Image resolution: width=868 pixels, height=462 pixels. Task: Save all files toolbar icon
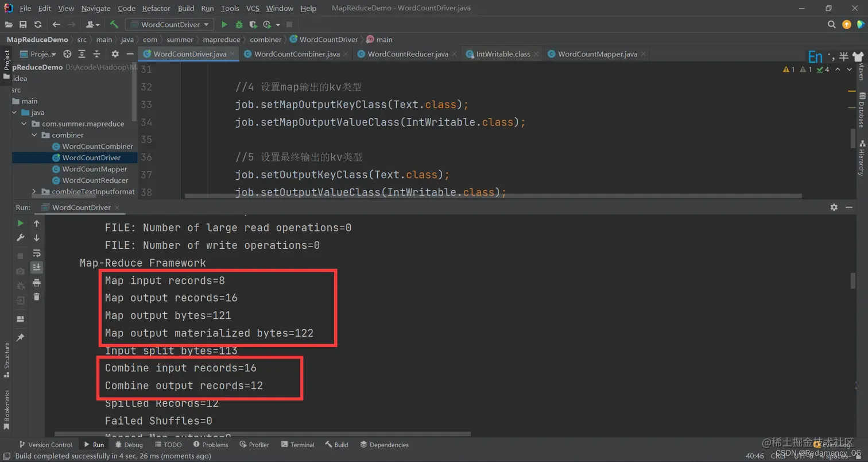click(x=23, y=25)
